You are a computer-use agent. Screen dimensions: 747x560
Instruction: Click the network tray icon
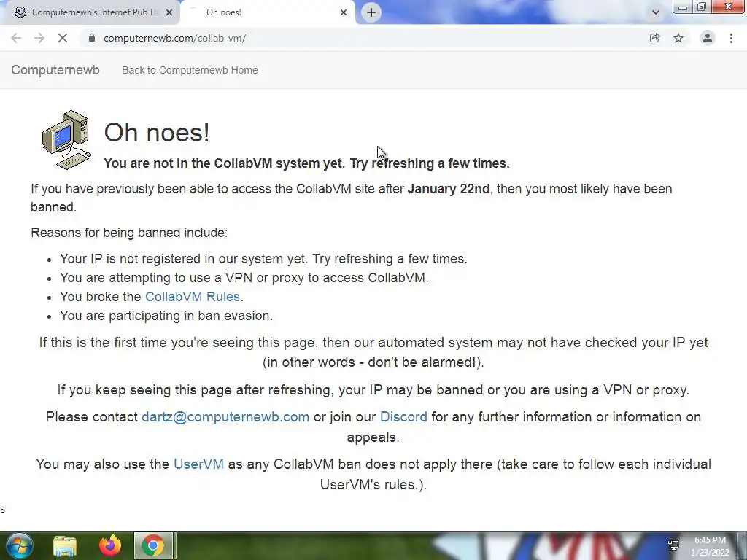tap(673, 545)
